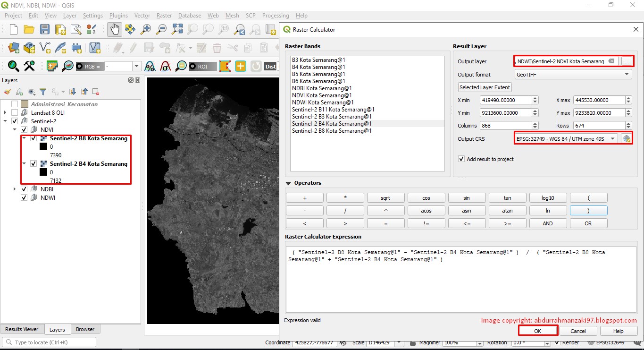Screen dimensions: 644x350
Task: Open the Raster menu
Action: point(164,15)
